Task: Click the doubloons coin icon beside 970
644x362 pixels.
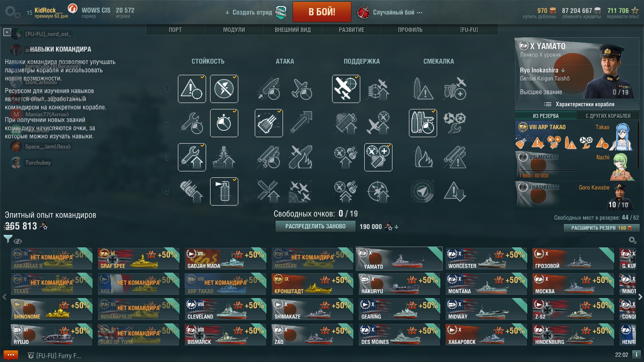Action: [553, 11]
